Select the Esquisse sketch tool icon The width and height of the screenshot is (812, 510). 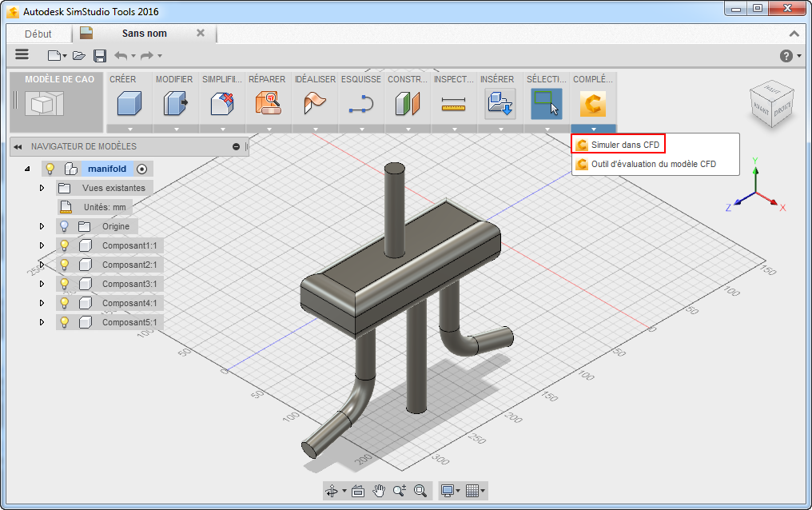(x=361, y=104)
